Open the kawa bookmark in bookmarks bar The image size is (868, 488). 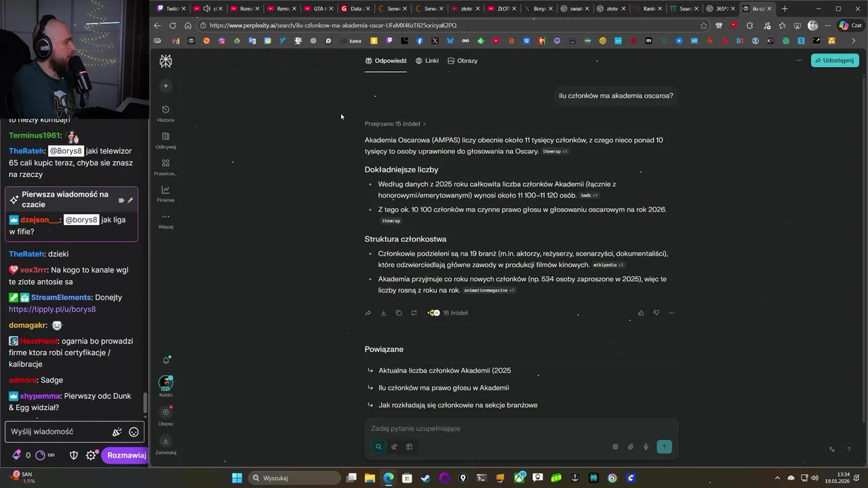(351, 41)
